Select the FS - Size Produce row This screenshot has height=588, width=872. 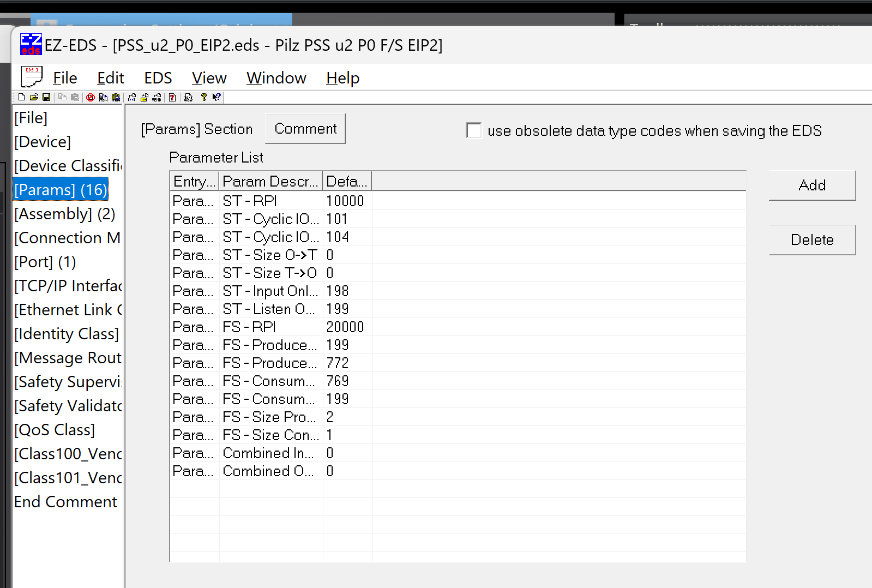[458, 417]
